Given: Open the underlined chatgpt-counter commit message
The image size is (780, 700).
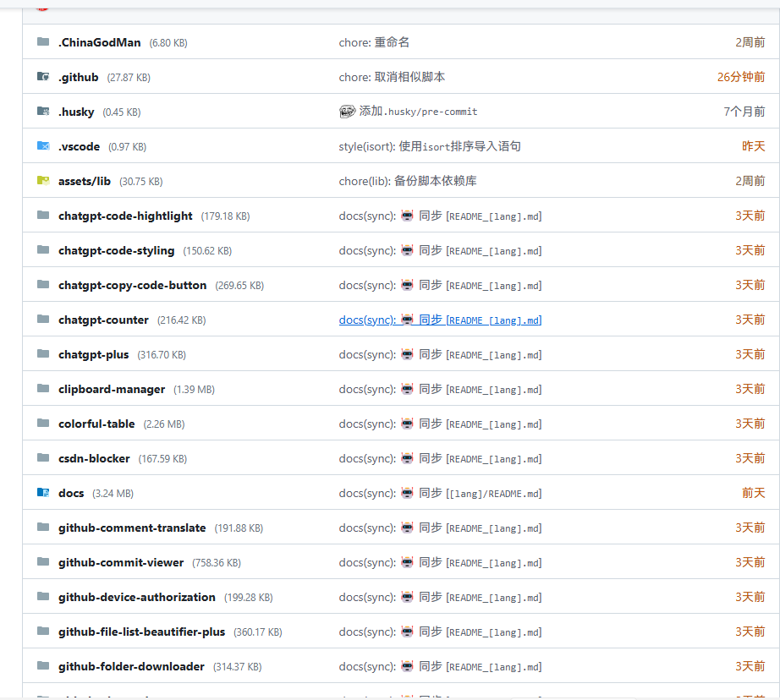Looking at the screenshot, I should click(440, 320).
